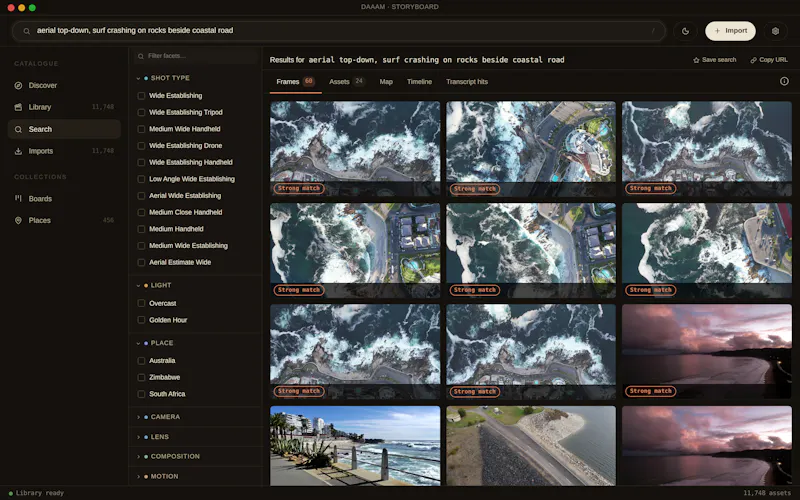
Task: Open the Timeline tab
Action: (x=419, y=82)
